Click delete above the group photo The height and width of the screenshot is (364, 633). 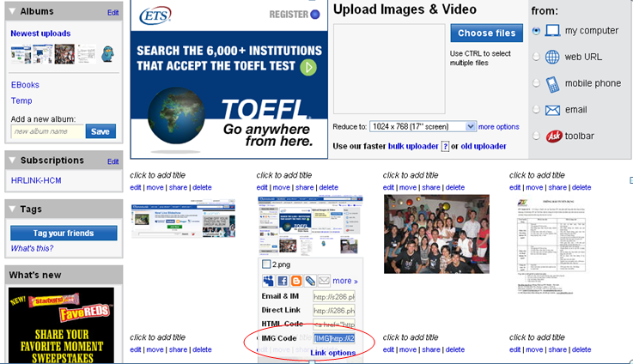(455, 187)
